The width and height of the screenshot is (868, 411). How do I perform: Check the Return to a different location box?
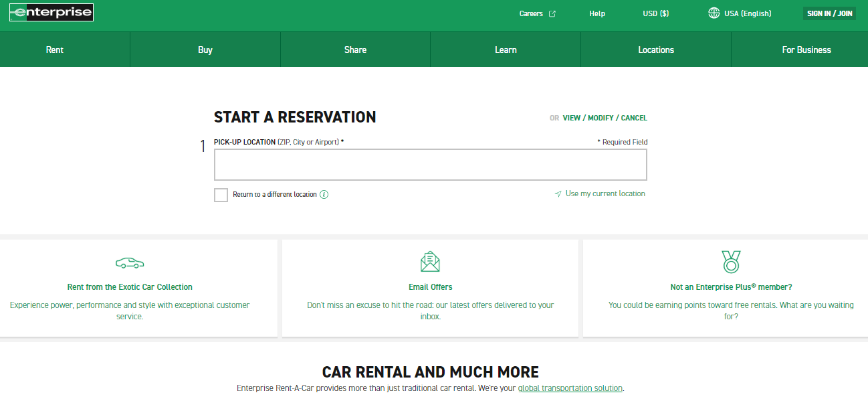(x=221, y=195)
